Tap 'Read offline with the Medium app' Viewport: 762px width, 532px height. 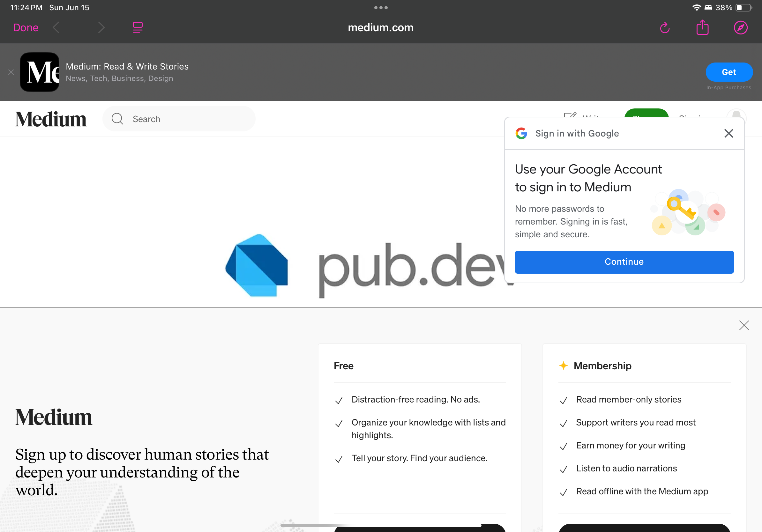[642, 491]
